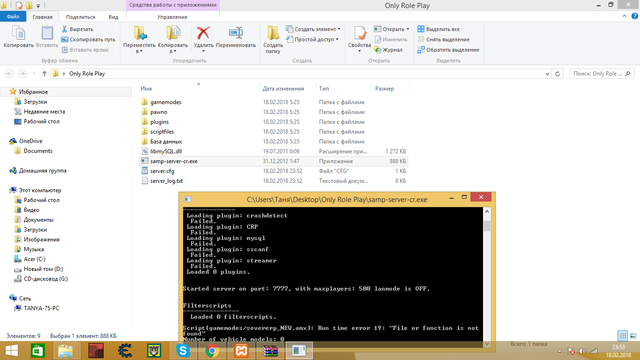640x360 pixels.
Task: Go forward with the forward arrow
Action: click(22, 73)
